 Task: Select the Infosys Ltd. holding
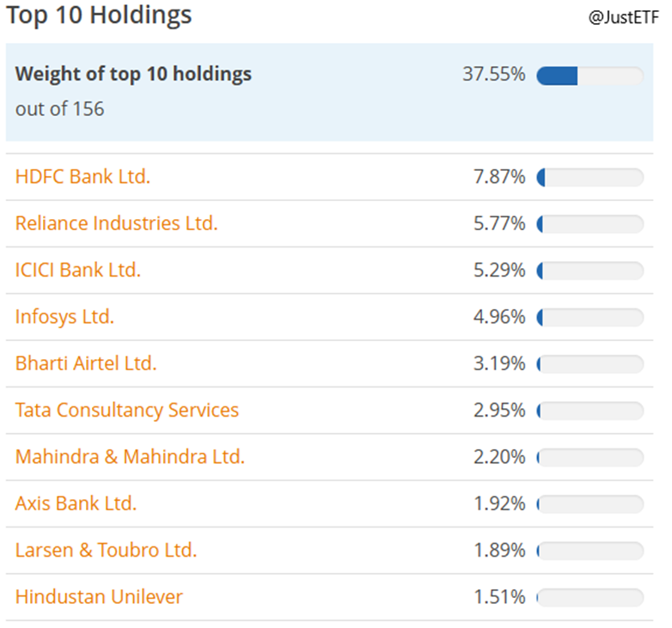pyautogui.click(x=64, y=317)
